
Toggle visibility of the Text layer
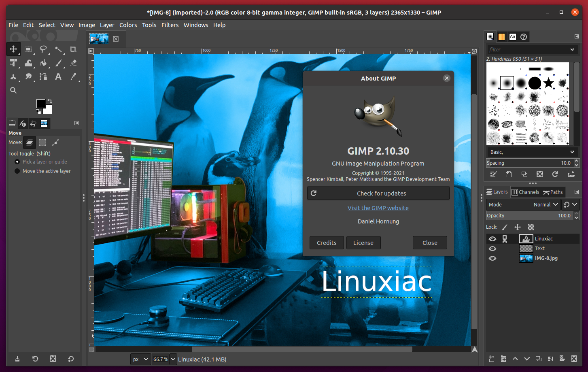pos(492,249)
